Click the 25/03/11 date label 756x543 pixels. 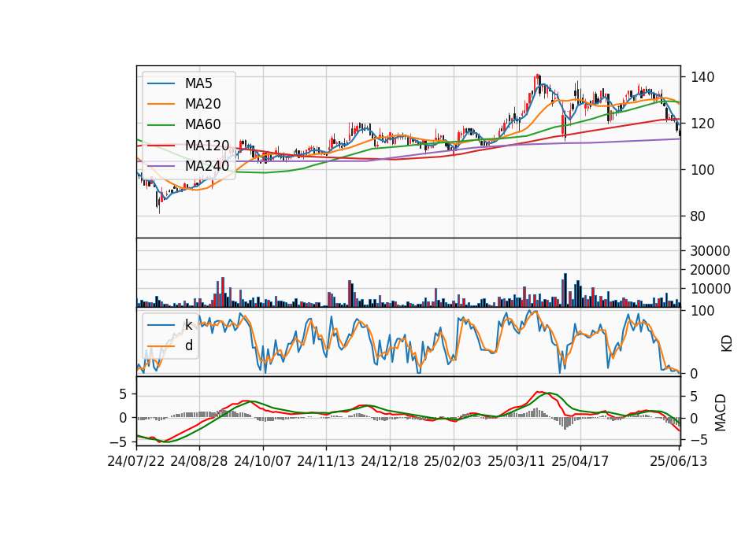pos(517,461)
